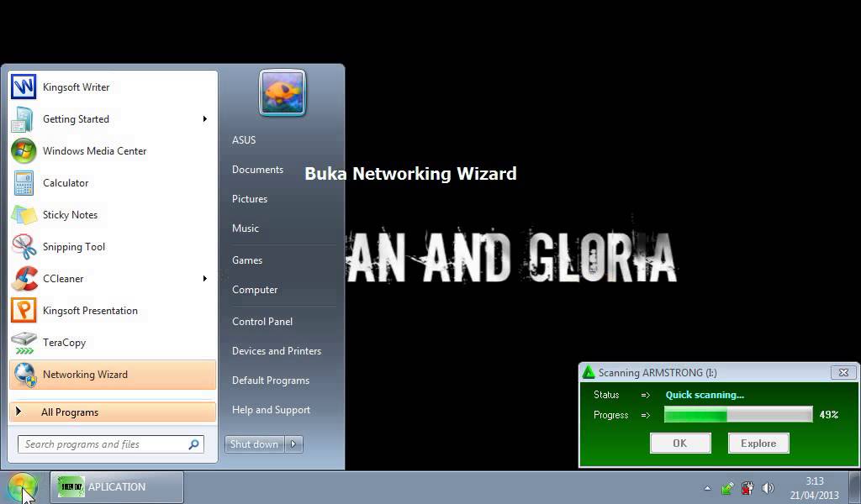Click the Search programs and files field
This screenshot has width=861, height=504.
111,444
